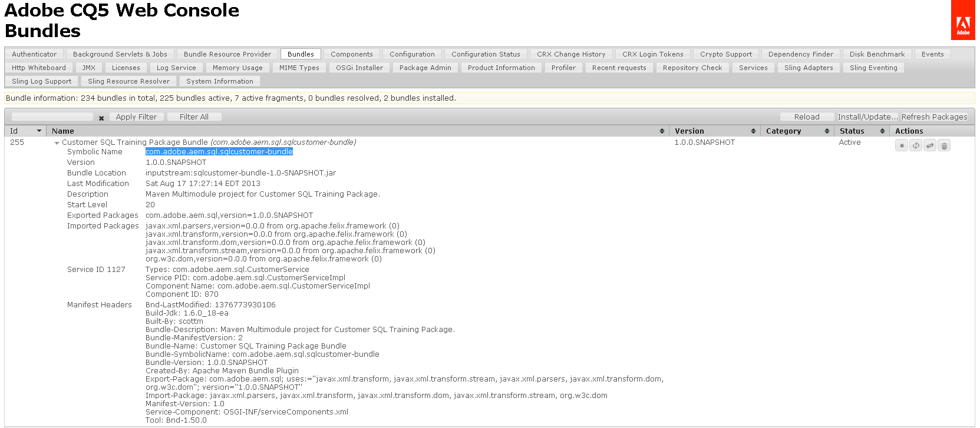Refresh package imports for bundle 255

[916, 145]
